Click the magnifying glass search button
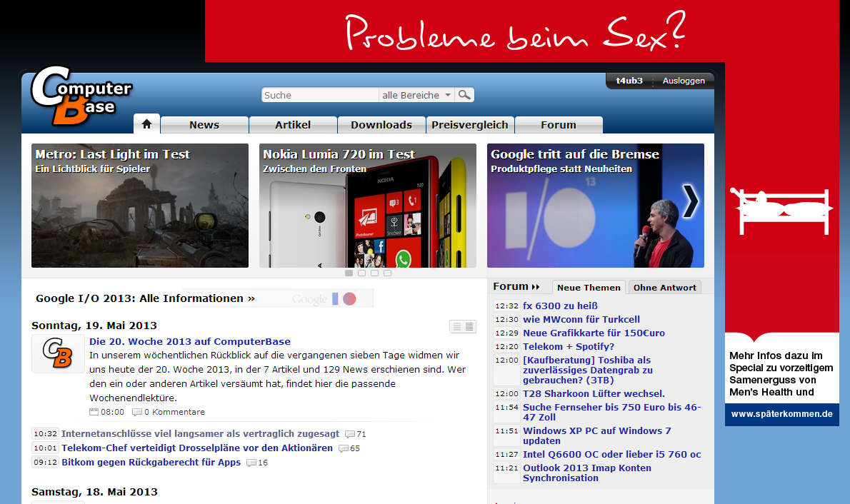The width and height of the screenshot is (850, 504). (x=464, y=95)
